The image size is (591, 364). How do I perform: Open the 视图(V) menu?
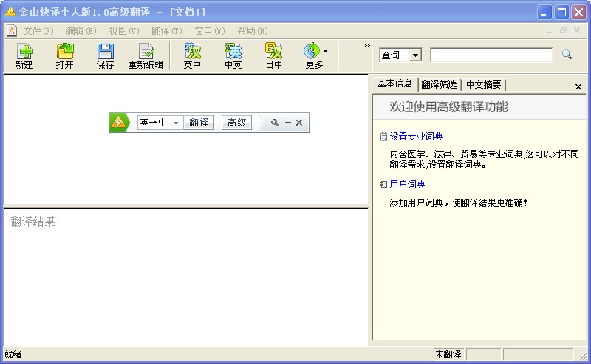(x=123, y=31)
